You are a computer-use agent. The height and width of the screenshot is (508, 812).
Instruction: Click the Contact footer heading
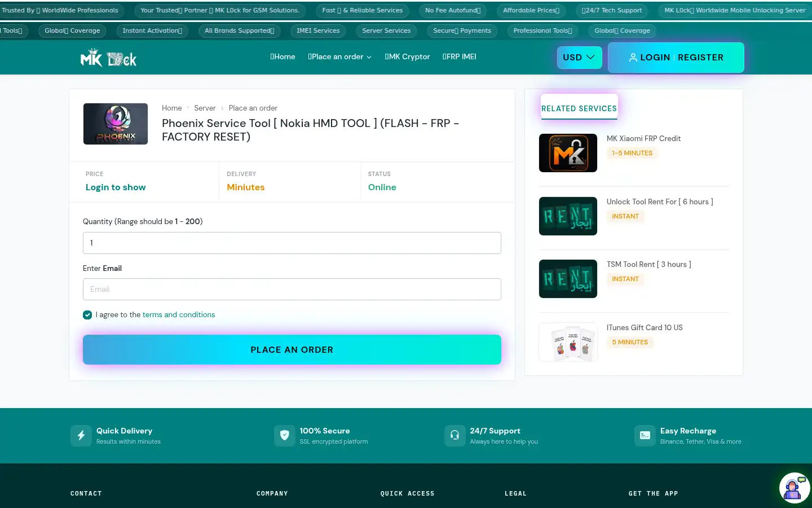(86, 493)
